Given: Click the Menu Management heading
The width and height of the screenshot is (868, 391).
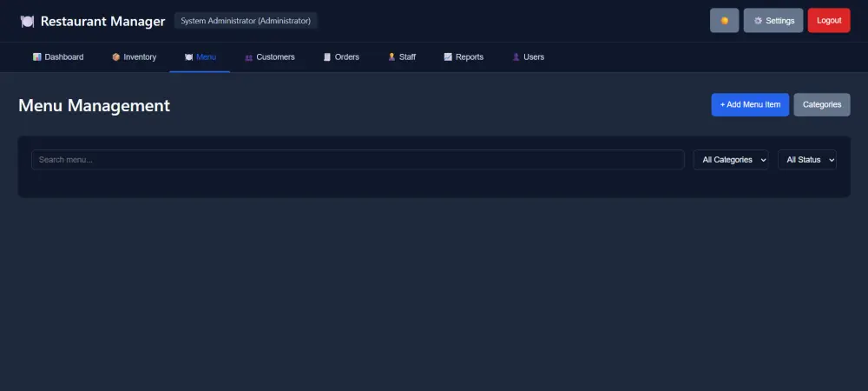Looking at the screenshot, I should [94, 105].
